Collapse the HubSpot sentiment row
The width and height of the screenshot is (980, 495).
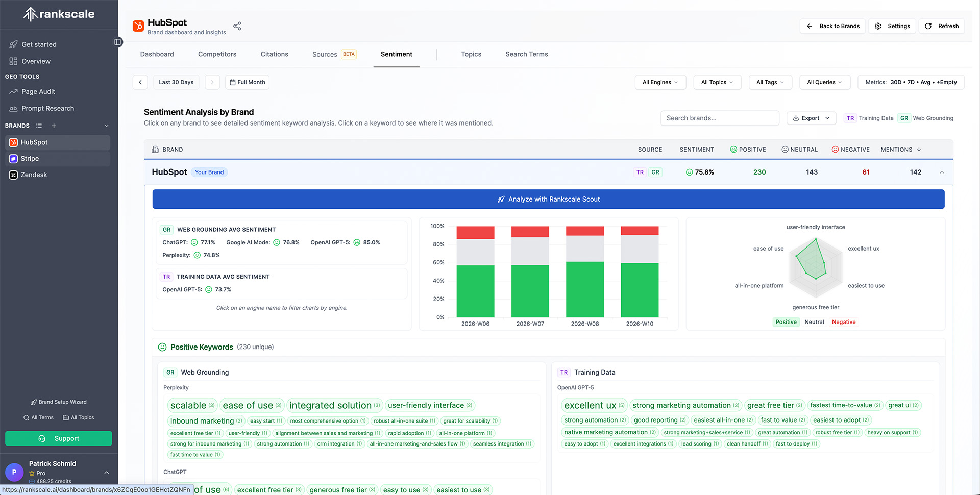[x=942, y=172]
